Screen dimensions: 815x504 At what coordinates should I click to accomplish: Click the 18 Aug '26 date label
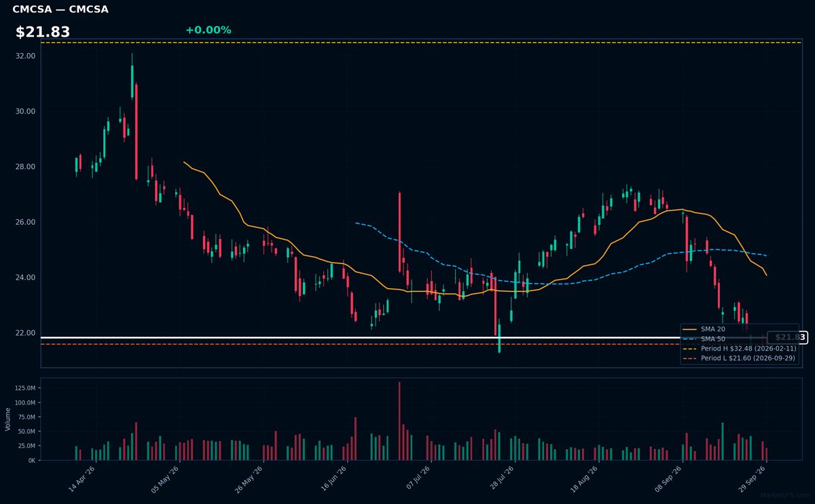(585, 479)
